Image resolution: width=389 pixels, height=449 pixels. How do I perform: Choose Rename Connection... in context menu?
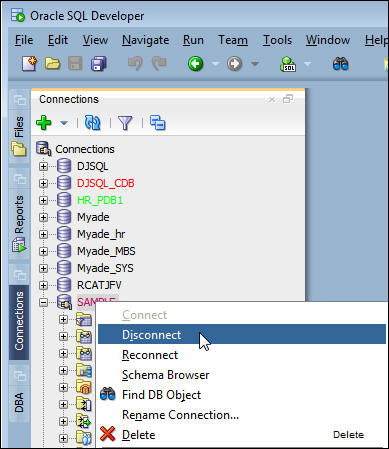pos(242,415)
